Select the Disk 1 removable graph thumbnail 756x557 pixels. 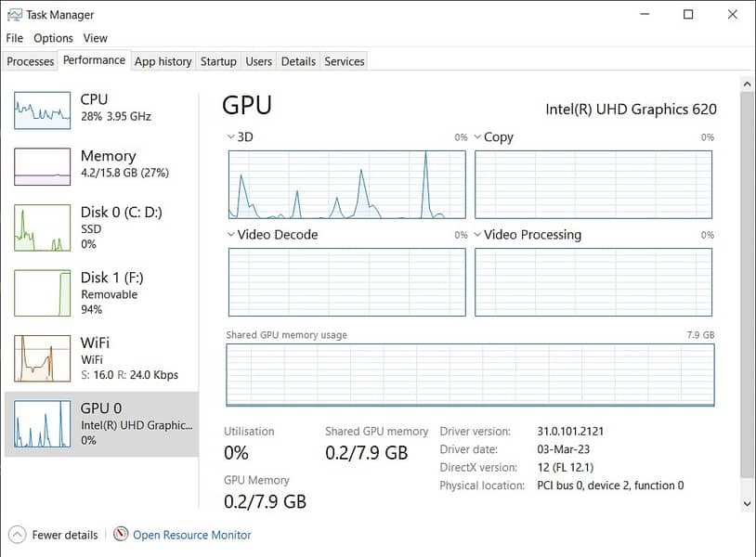point(42,292)
